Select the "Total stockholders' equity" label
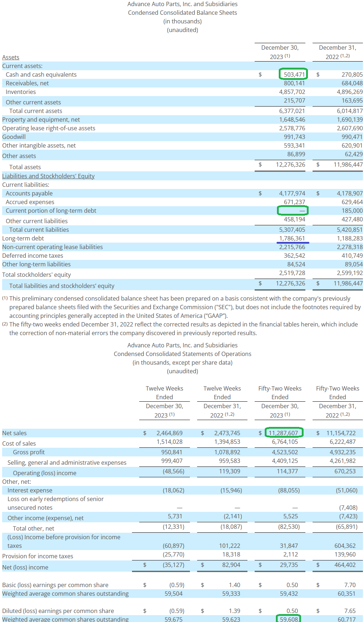The width and height of the screenshot is (364, 622). 36,275
